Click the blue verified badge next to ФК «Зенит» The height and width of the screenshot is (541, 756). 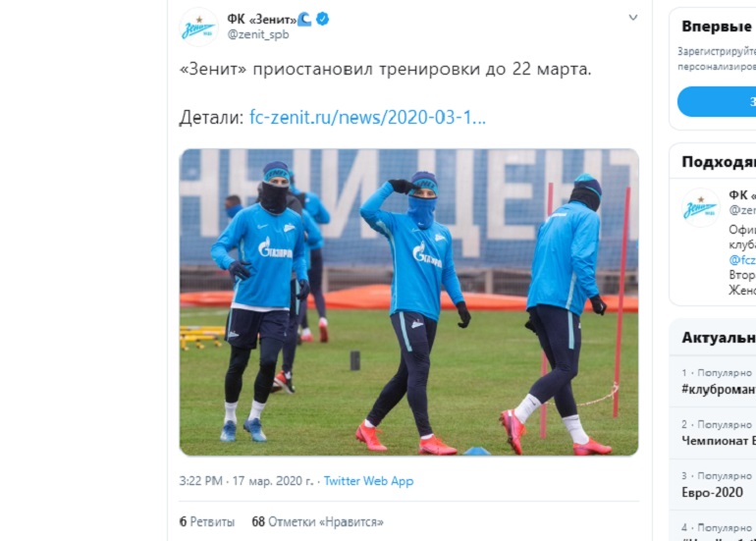[x=323, y=20]
